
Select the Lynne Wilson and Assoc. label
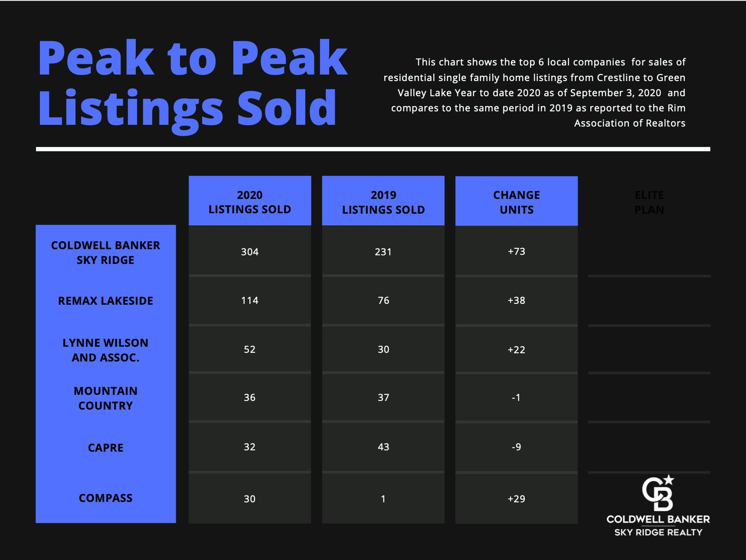(x=105, y=350)
